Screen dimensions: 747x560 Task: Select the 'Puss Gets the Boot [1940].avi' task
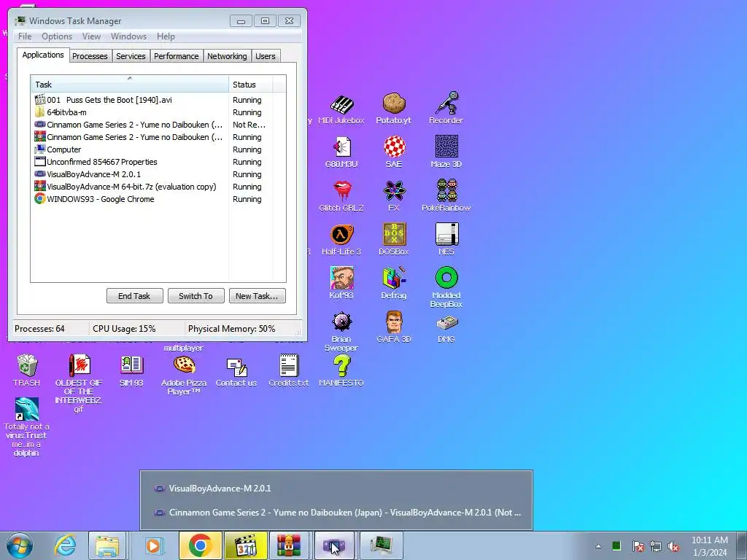click(158, 100)
